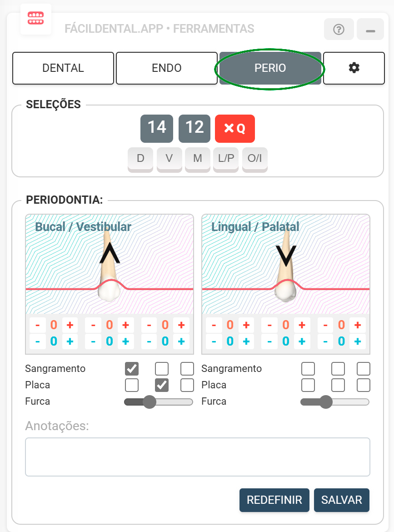This screenshot has height=532, width=394.
Task: Click the Bucal/Vestibular up arrow on tooth
Action: point(110,254)
